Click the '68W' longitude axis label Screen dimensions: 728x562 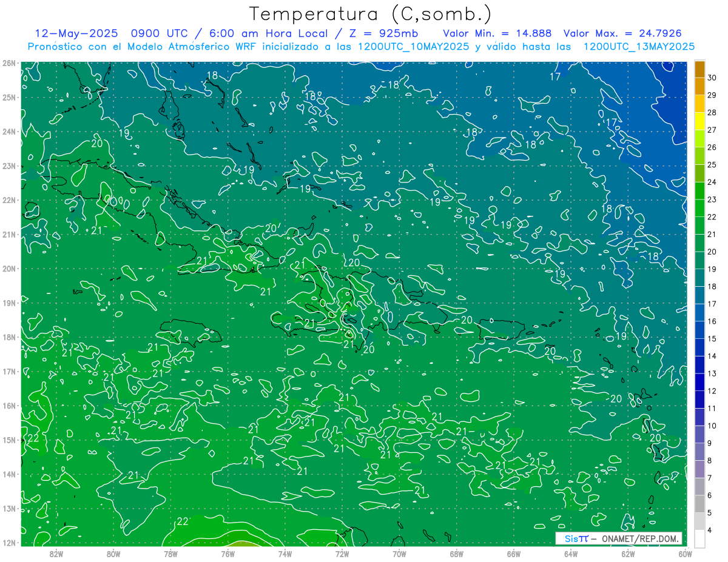pyautogui.click(x=456, y=554)
